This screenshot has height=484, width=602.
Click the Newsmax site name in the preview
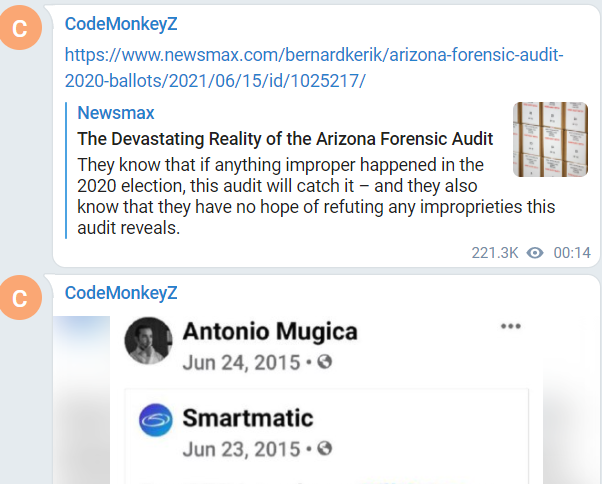click(x=115, y=113)
